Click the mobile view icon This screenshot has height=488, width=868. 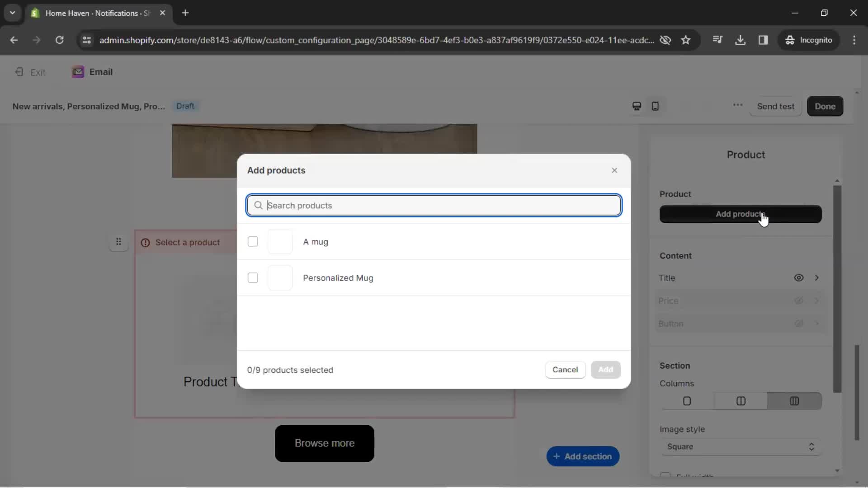(655, 106)
